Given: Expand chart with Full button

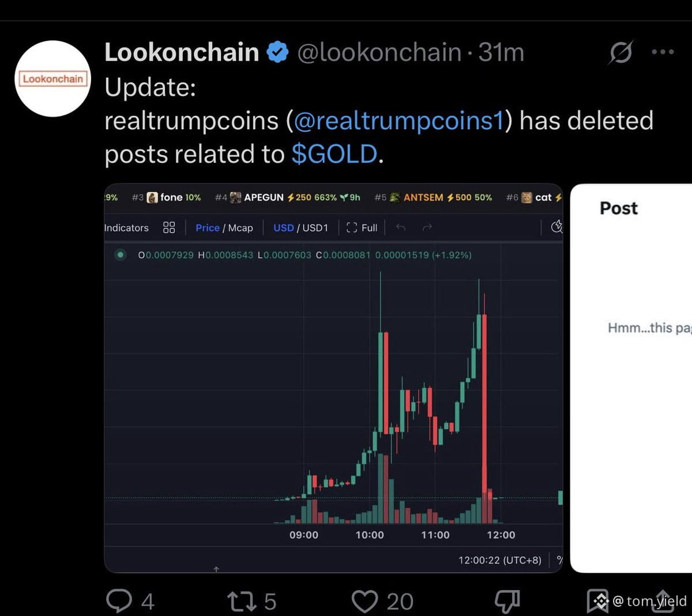Looking at the screenshot, I should click(x=362, y=228).
